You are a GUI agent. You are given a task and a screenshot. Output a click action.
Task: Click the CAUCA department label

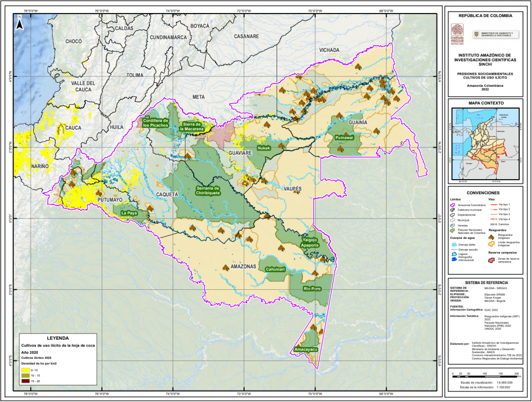(x=73, y=128)
